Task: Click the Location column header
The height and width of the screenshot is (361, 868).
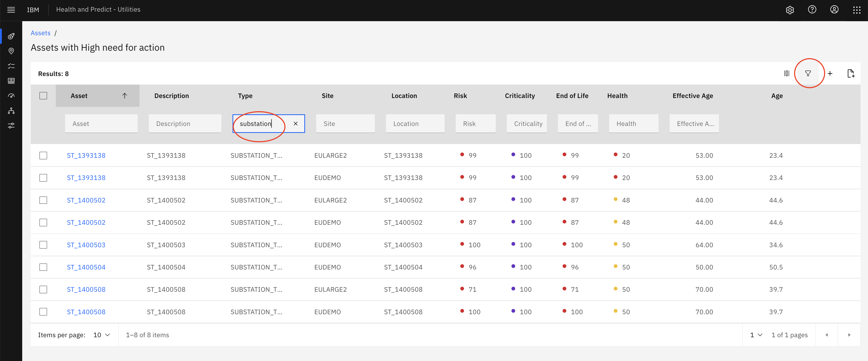Action: 404,96
